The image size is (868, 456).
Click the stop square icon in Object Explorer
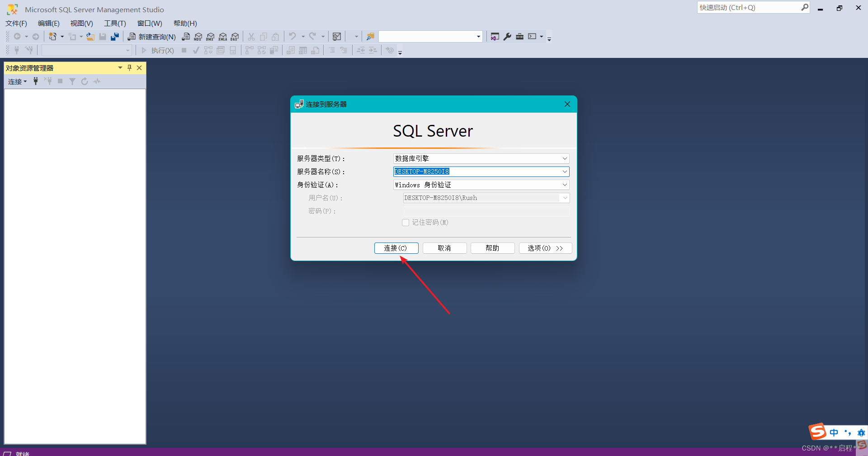60,81
